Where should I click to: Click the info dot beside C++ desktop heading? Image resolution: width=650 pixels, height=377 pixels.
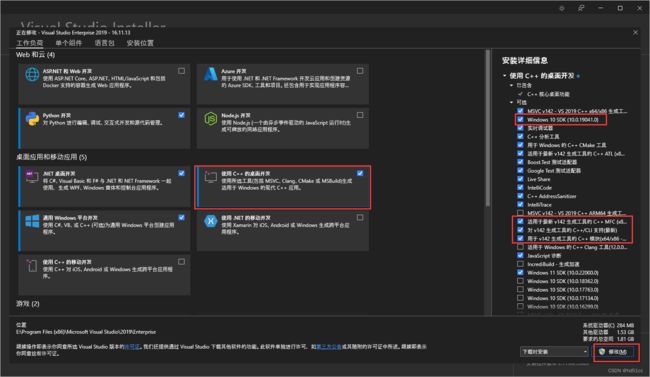[x=578, y=76]
